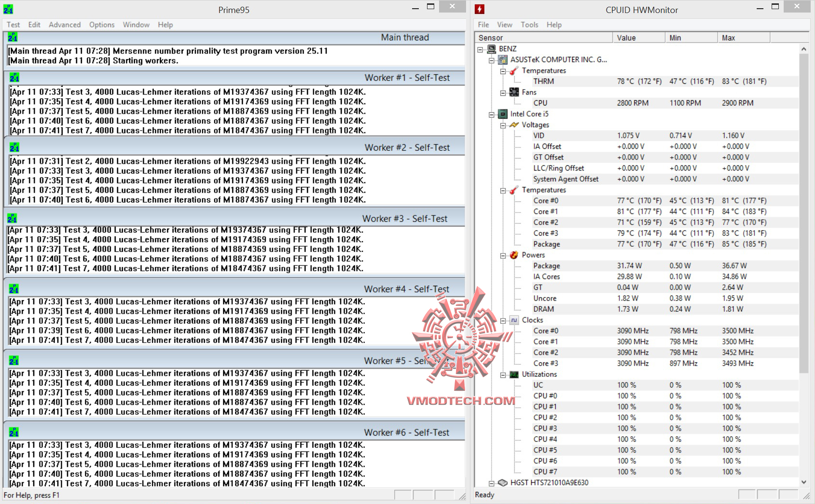Click the Intel Core i5 chip icon

tap(503, 114)
